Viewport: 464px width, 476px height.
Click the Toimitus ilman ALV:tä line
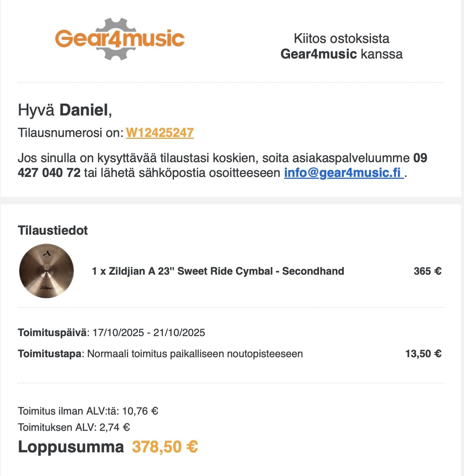[88, 411]
